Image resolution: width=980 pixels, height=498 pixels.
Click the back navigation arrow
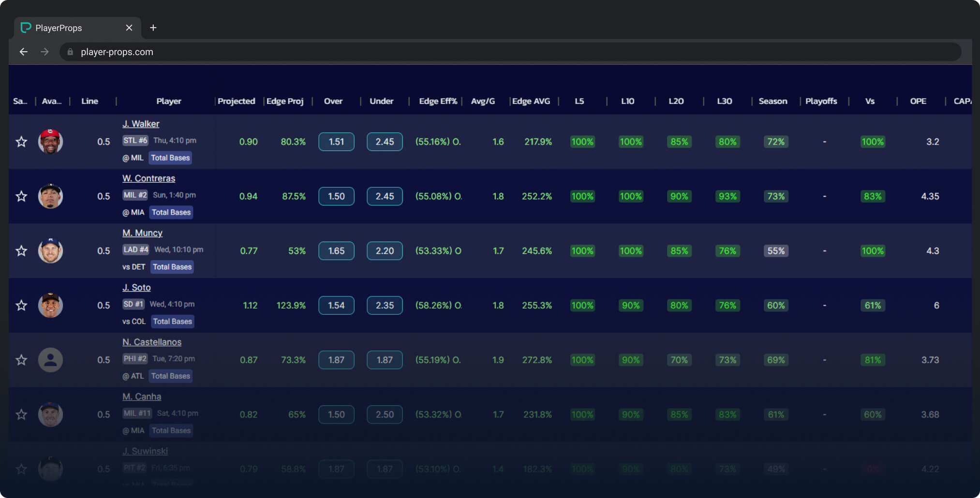(24, 52)
